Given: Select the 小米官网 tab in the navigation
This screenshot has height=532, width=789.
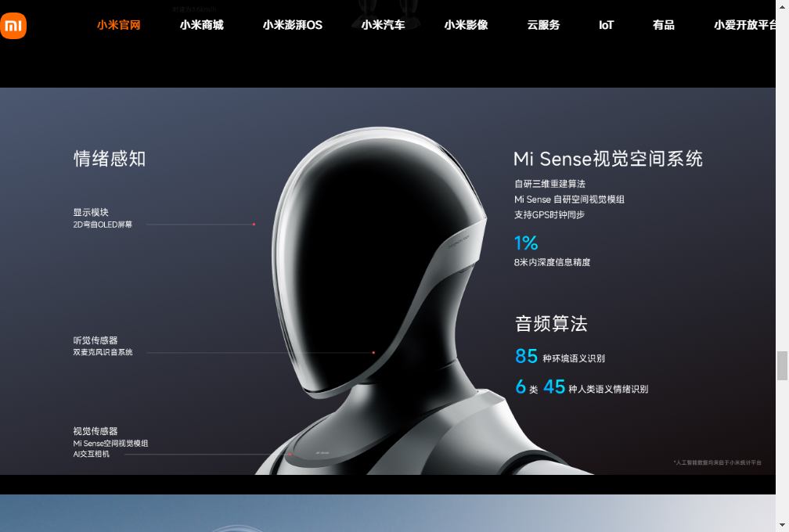Looking at the screenshot, I should (x=118, y=24).
